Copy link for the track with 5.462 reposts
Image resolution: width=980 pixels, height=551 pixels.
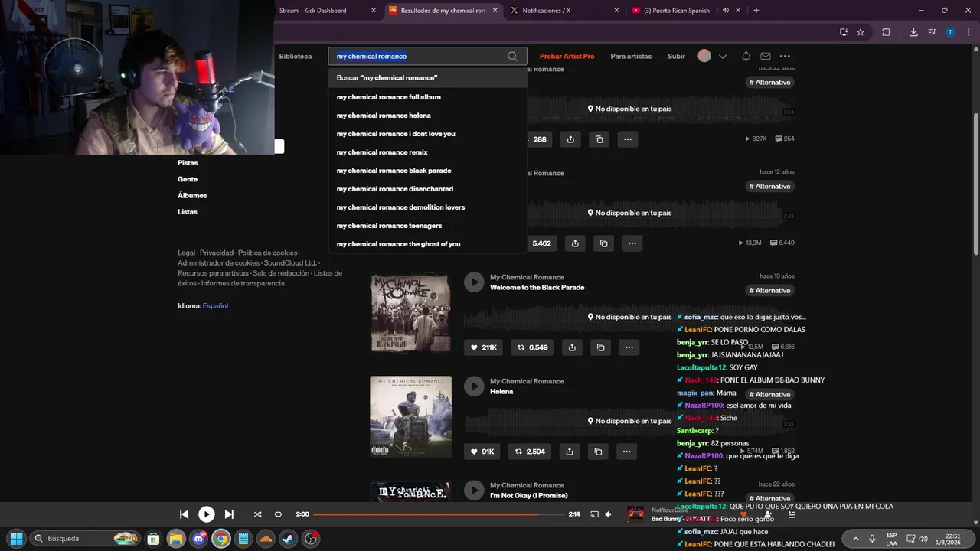[603, 243]
